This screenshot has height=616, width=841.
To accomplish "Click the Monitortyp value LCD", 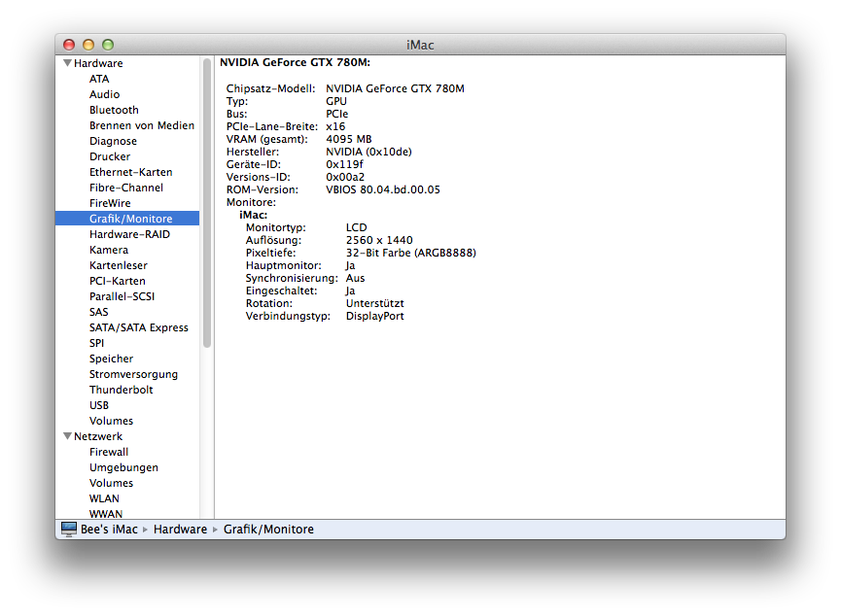I will (356, 228).
